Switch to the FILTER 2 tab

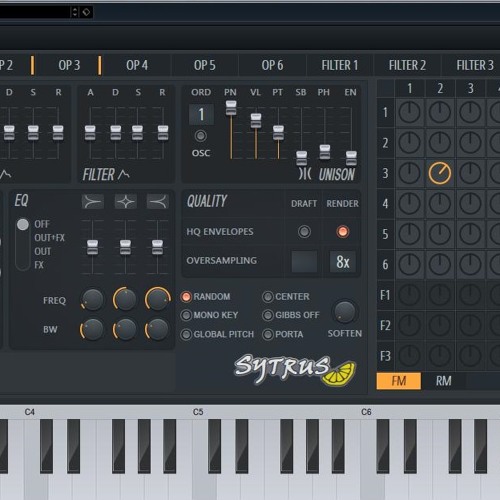[407, 65]
